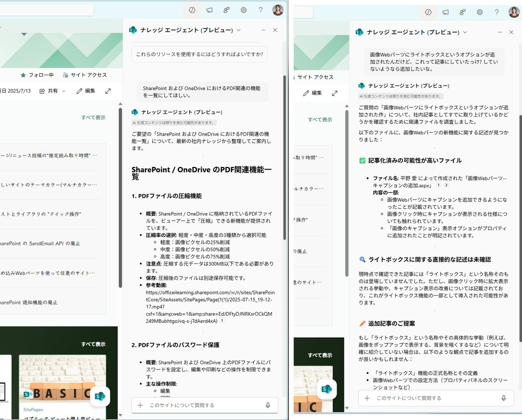This screenshot has width=522, height=420.
Task: Click the plus attach icon in left chat box
Action: pyautogui.click(x=140, y=405)
